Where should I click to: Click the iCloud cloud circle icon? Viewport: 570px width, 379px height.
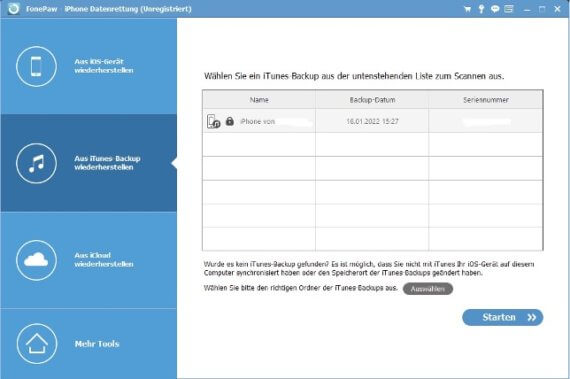tap(36, 260)
